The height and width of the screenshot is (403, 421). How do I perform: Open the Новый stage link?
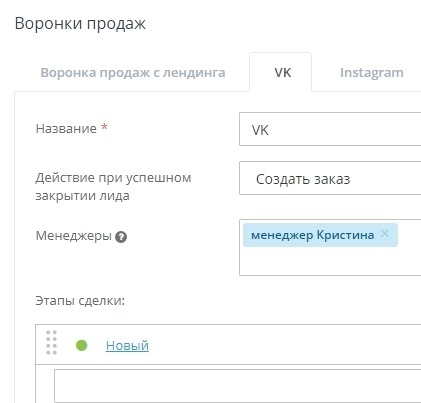point(127,346)
